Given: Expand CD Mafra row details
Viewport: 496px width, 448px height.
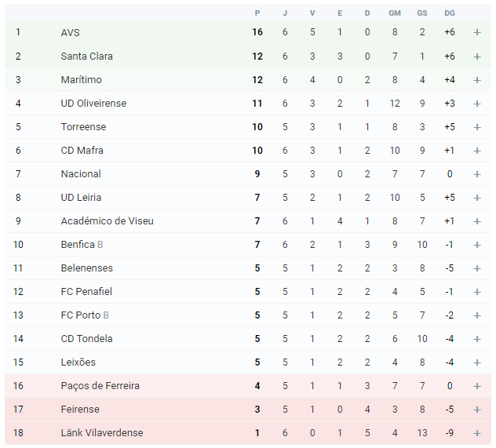Looking at the screenshot, I should [477, 151].
